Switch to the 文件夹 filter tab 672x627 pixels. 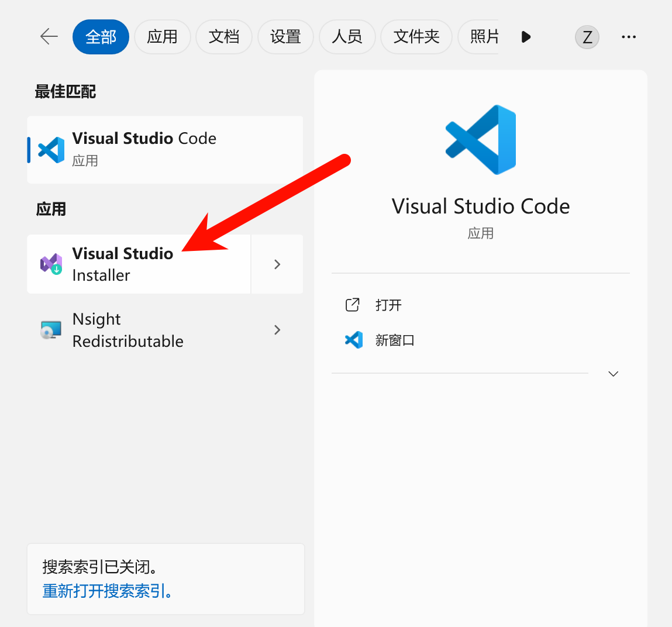point(416,37)
